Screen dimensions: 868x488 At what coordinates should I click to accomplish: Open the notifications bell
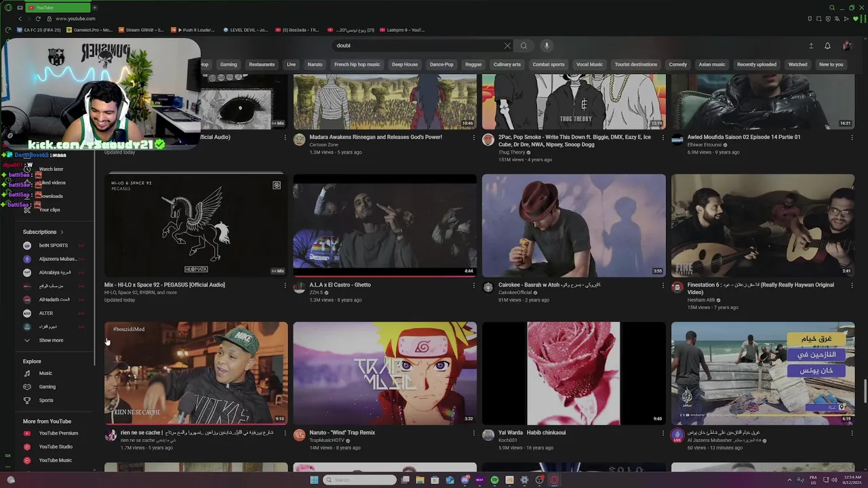(827, 45)
